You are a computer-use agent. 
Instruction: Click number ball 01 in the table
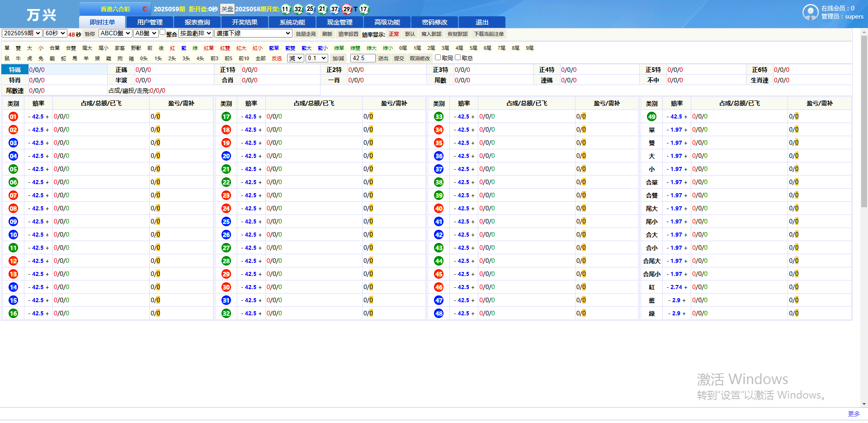point(13,117)
